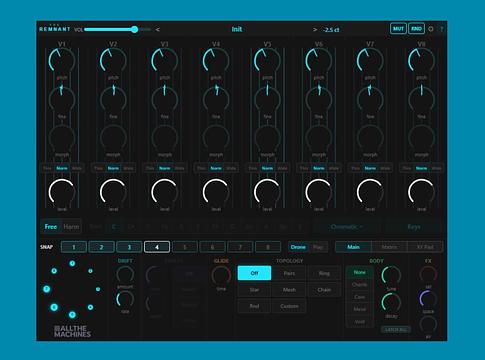The image size is (485, 360).
Task: Recall snapshot 4
Action: (157, 247)
